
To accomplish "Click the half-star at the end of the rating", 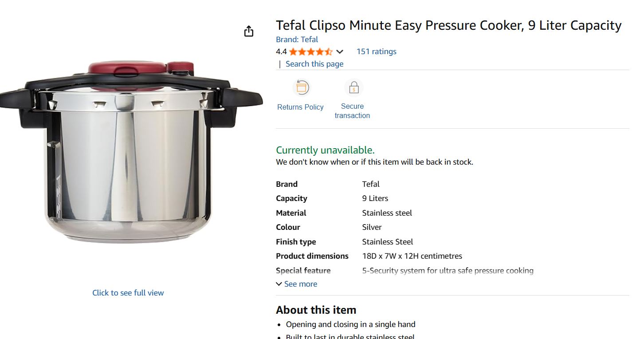I will click(328, 51).
